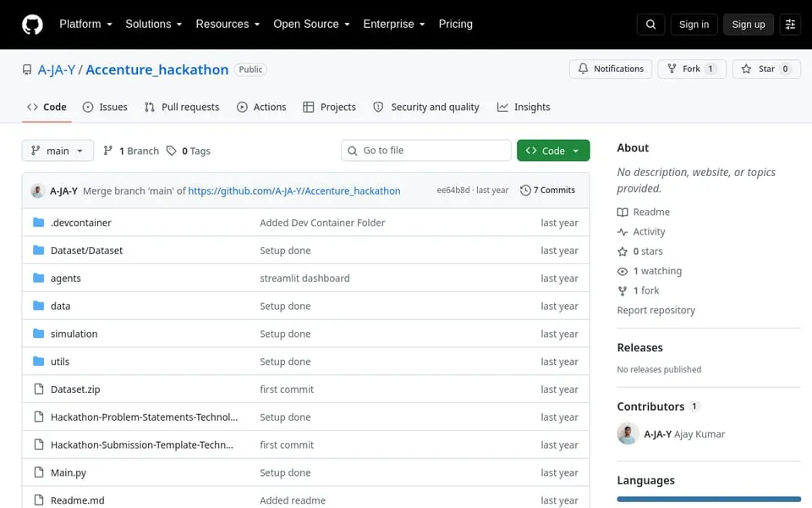812x508 pixels.
Task: Open the search magnifier in header
Action: pyautogui.click(x=651, y=25)
